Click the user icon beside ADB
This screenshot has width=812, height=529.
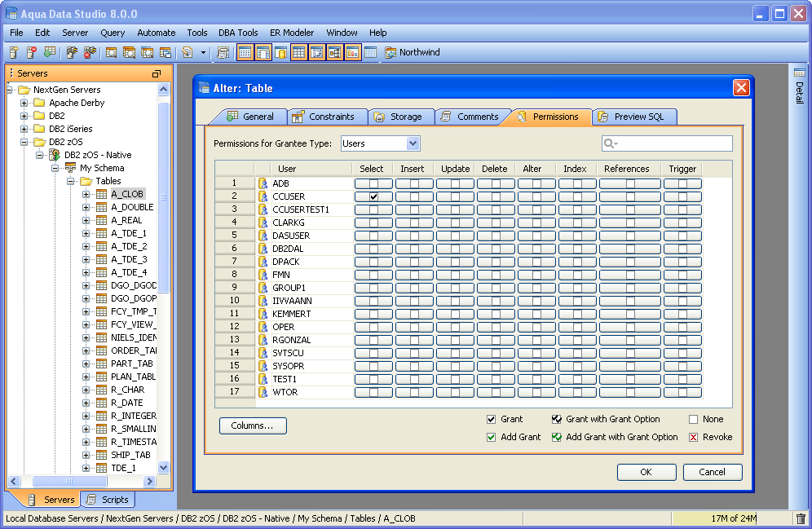tap(263, 183)
